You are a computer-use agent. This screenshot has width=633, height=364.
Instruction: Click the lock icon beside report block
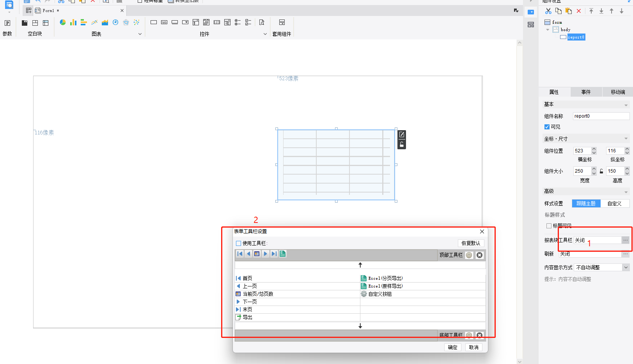(402, 144)
